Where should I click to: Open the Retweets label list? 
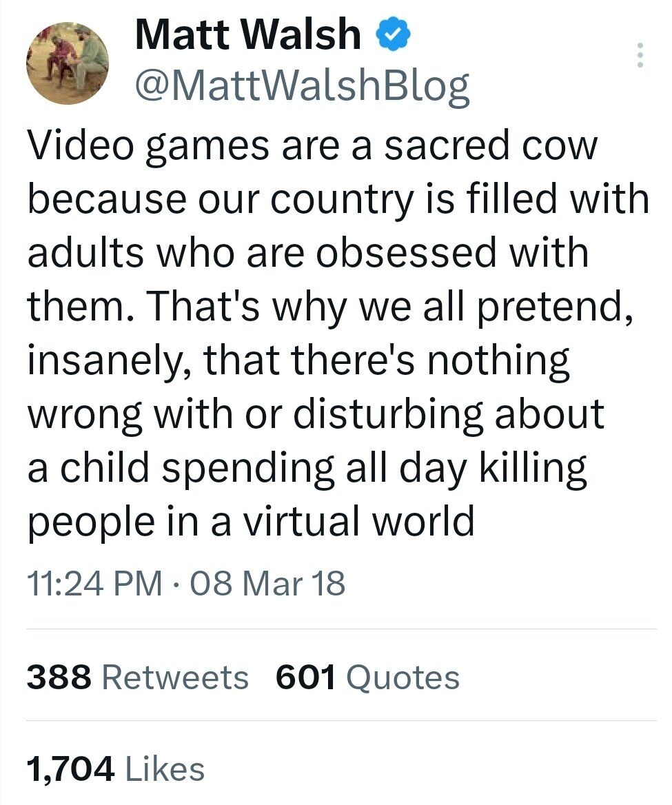[174, 677]
